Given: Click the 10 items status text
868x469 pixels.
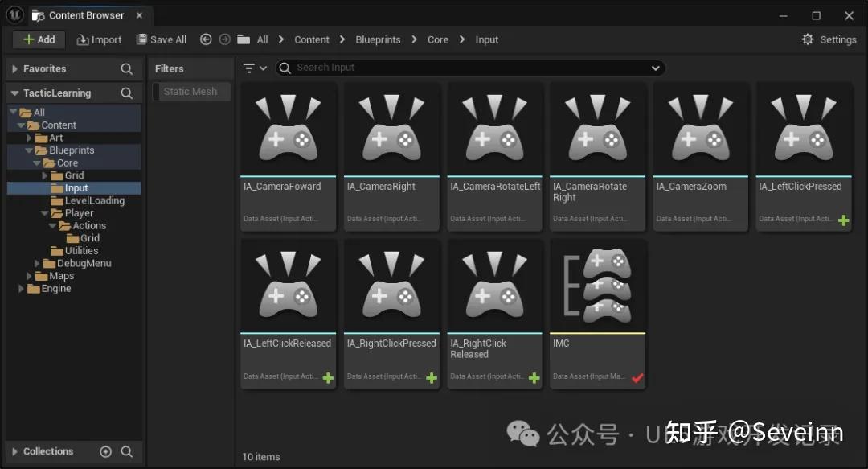Looking at the screenshot, I should [261, 457].
